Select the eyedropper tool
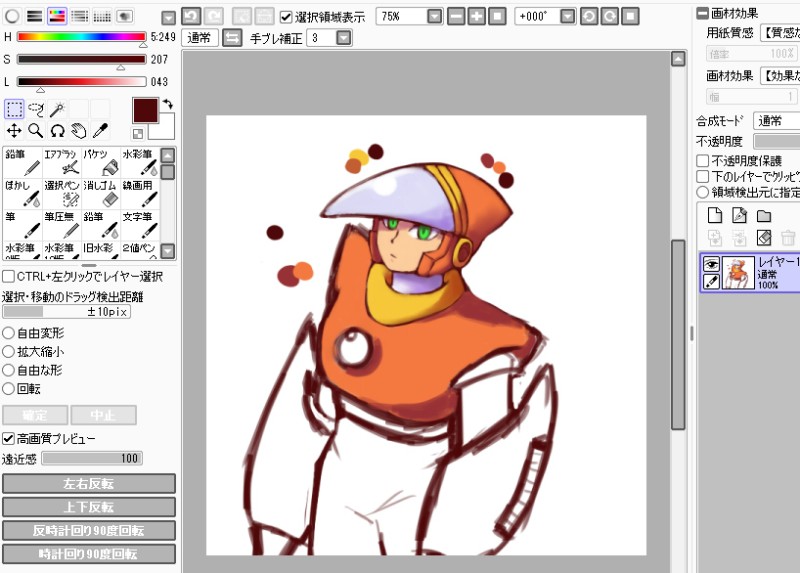This screenshot has height=573, width=800. click(x=100, y=131)
